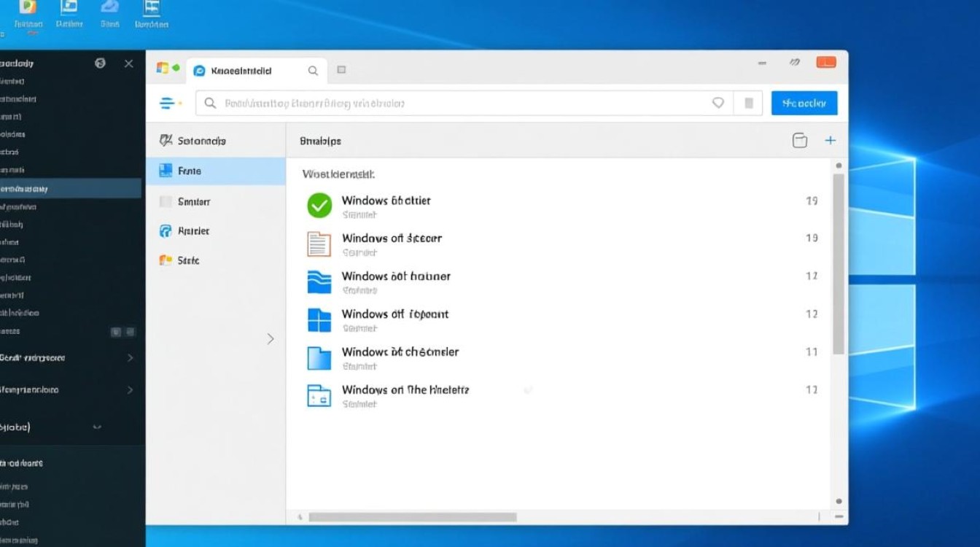Open the blue hamburger menu left of search
Image resolution: width=980 pixels, height=547 pixels.
click(x=168, y=104)
